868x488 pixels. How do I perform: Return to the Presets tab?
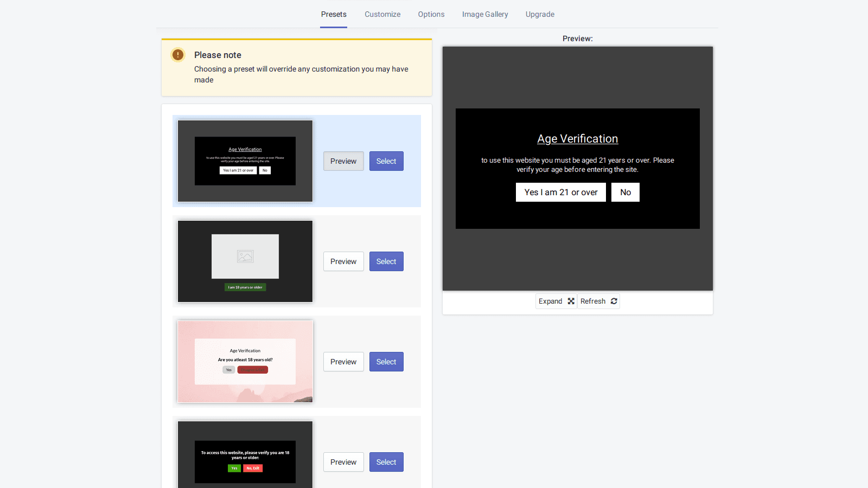[334, 14]
